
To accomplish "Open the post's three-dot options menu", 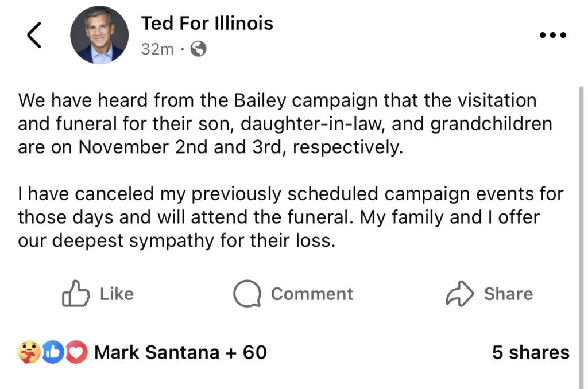I will click(x=554, y=35).
